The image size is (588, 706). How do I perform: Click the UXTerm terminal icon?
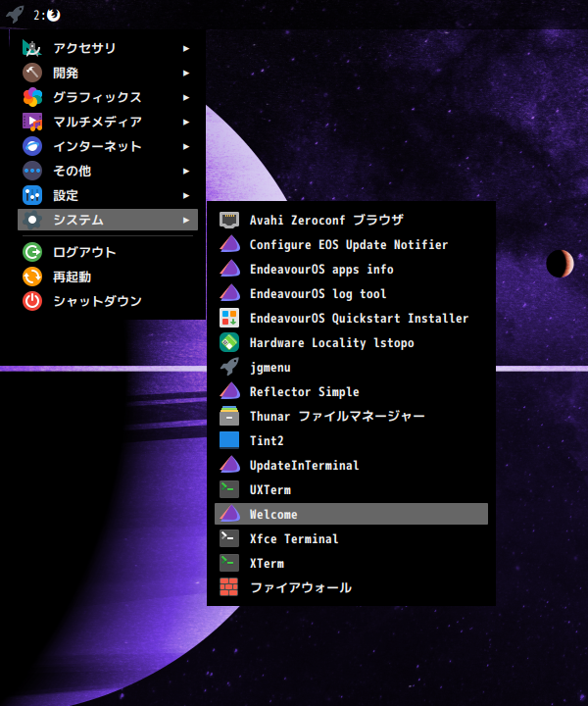[x=229, y=489]
